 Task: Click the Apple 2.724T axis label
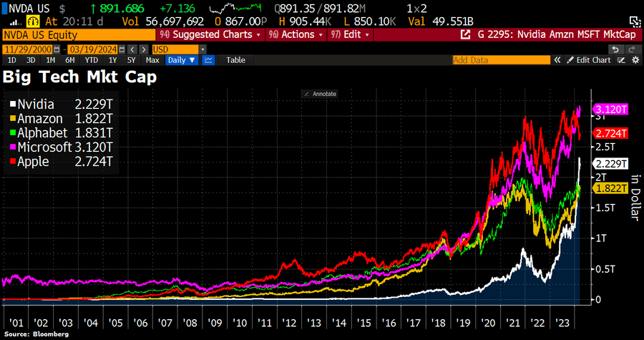610,133
